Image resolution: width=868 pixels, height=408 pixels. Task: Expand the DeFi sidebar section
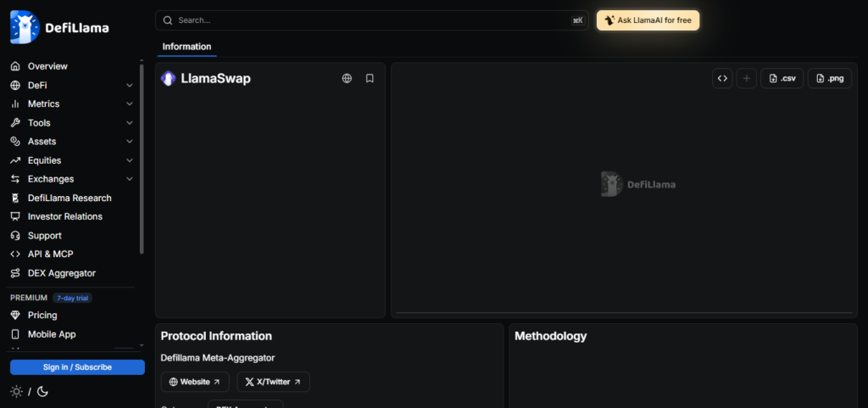tap(130, 86)
